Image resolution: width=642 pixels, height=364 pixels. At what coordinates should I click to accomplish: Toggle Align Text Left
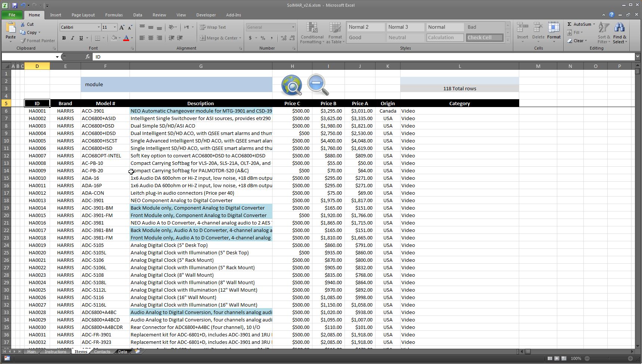click(142, 38)
